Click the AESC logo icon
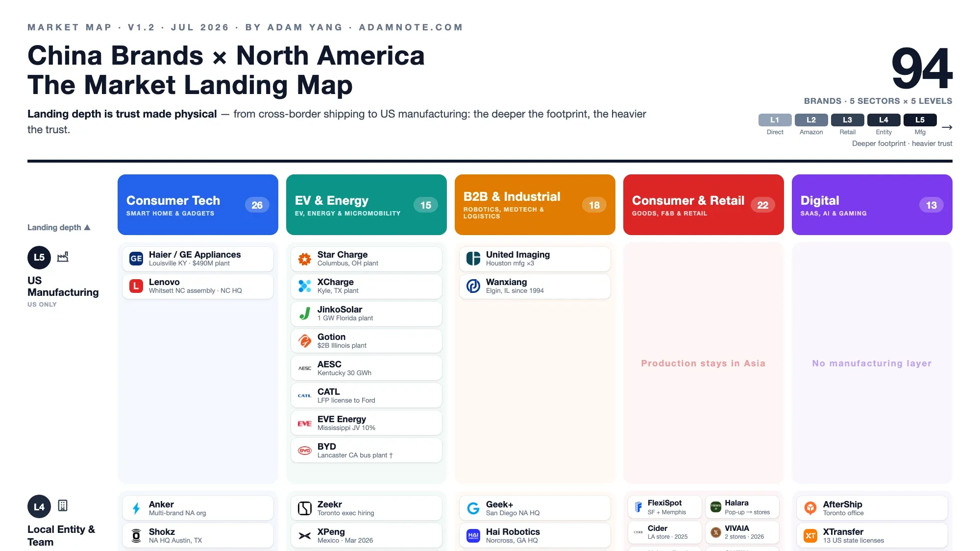The height and width of the screenshot is (551, 980). [305, 368]
